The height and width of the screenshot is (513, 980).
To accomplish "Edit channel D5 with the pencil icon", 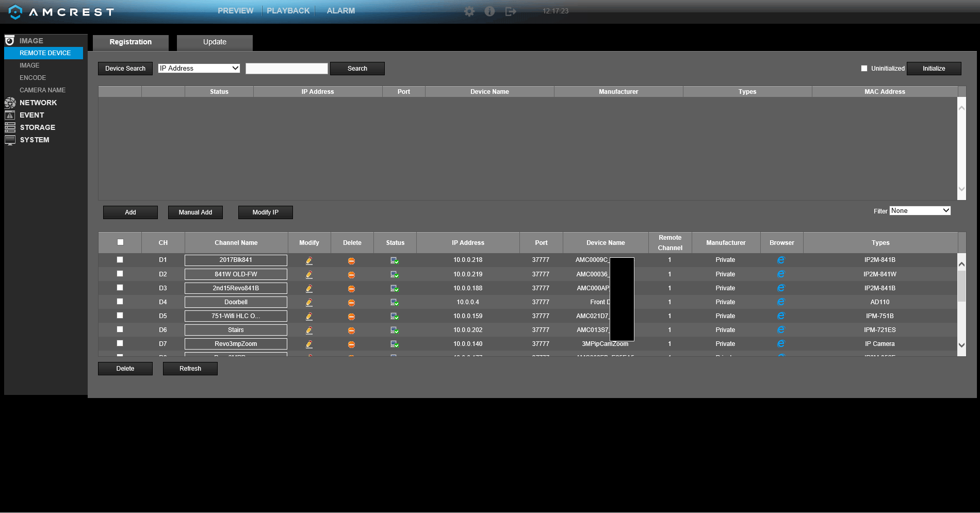I will [309, 316].
